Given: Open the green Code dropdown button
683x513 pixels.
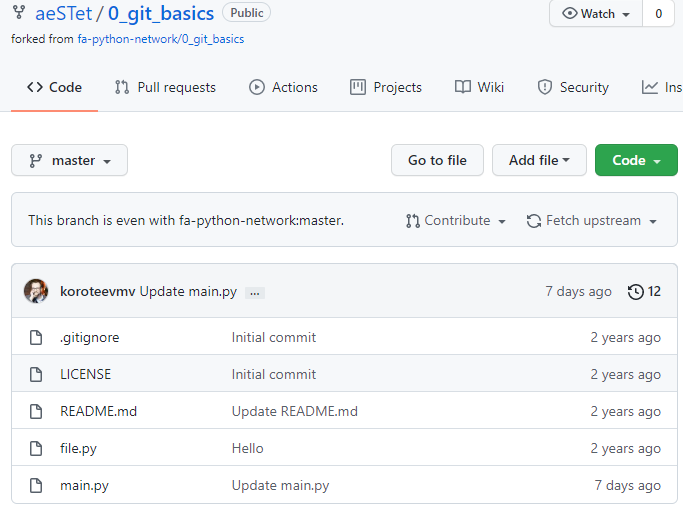Looking at the screenshot, I should pyautogui.click(x=636, y=160).
